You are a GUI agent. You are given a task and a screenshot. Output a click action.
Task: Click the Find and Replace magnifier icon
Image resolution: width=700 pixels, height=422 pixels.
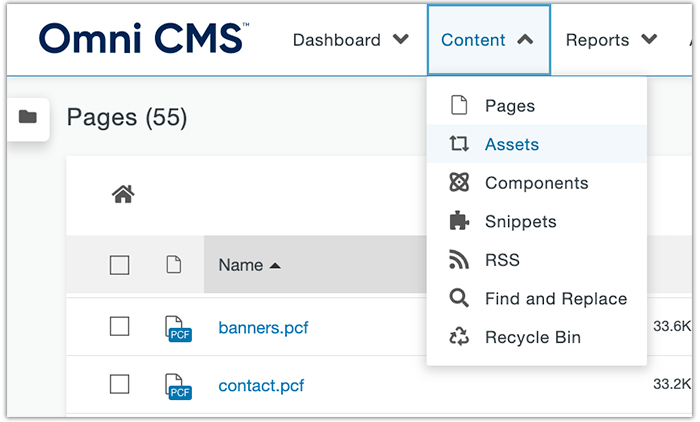[x=459, y=298]
